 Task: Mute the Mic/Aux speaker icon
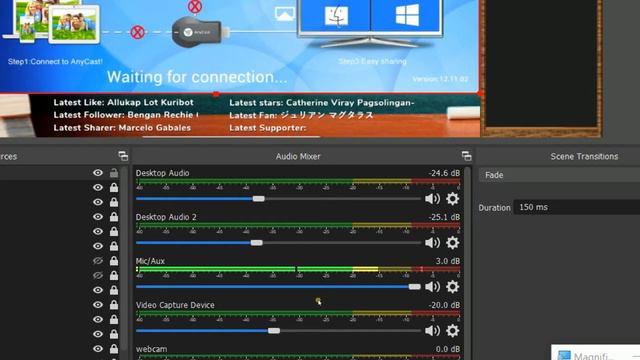(432, 287)
